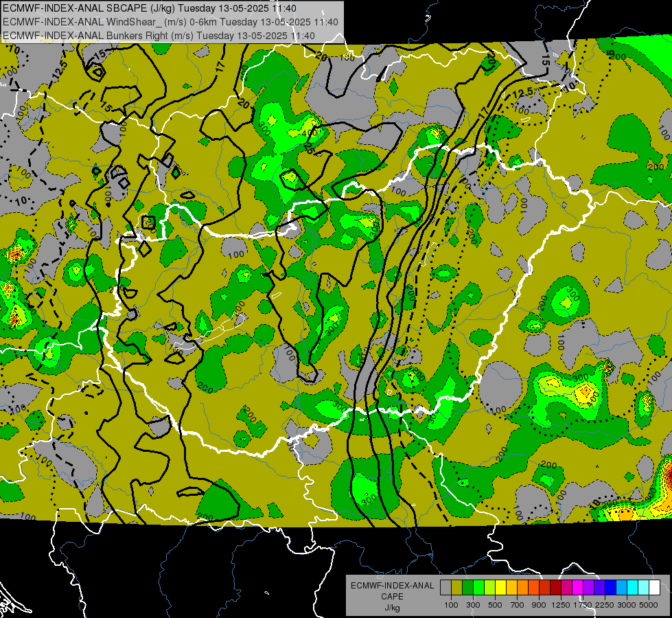The height and width of the screenshot is (618, 672).
Task: Click the white swatch above 5000
Action: click(x=654, y=588)
